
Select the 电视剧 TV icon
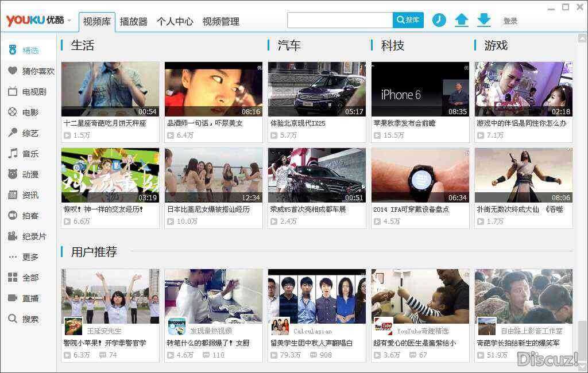(x=13, y=91)
